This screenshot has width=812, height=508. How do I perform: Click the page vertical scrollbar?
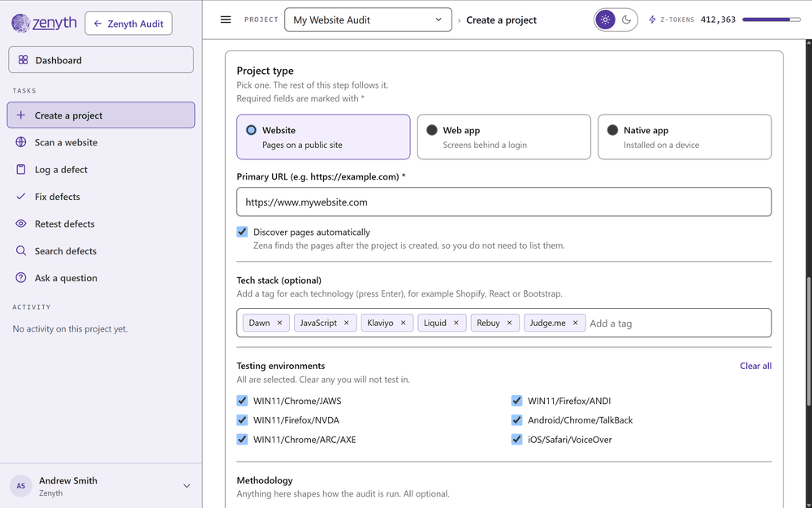(x=809, y=342)
